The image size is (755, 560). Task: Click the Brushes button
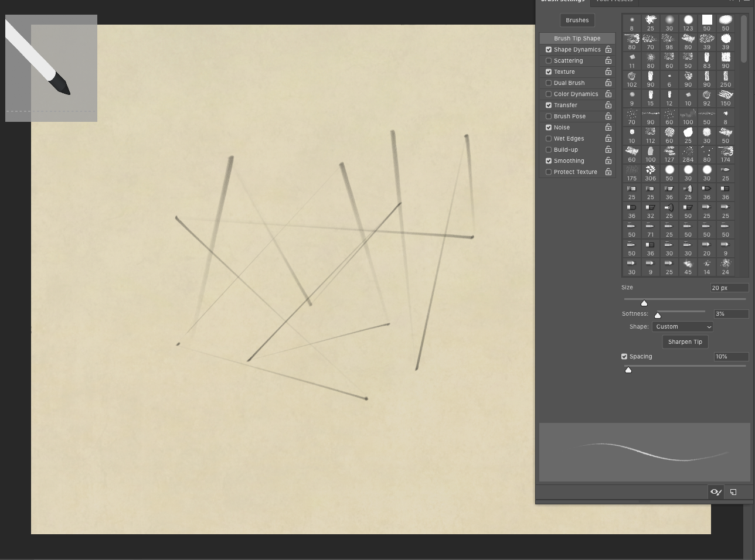click(x=577, y=21)
